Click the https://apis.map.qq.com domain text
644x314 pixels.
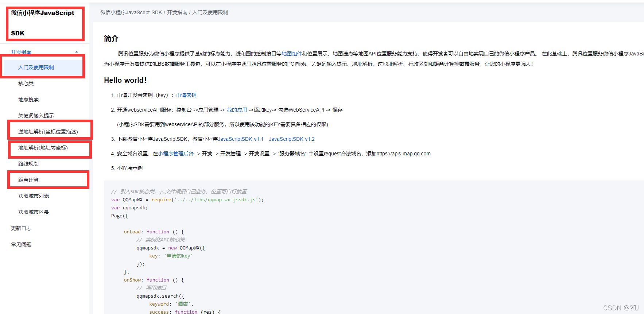point(404,154)
